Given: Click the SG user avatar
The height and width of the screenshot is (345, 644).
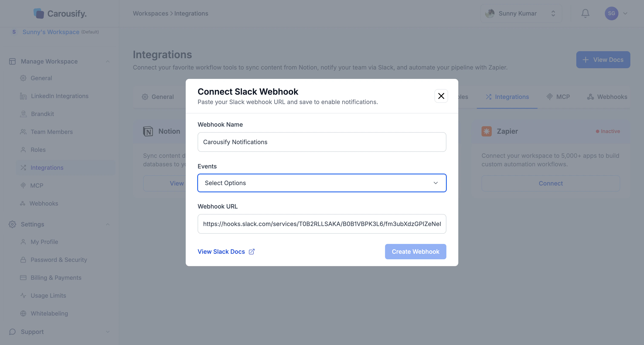Looking at the screenshot, I should click(x=611, y=13).
